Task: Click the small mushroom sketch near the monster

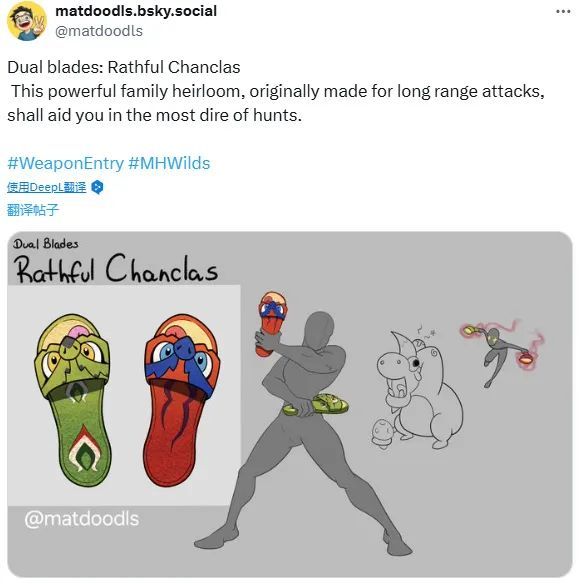Action: pos(384,433)
